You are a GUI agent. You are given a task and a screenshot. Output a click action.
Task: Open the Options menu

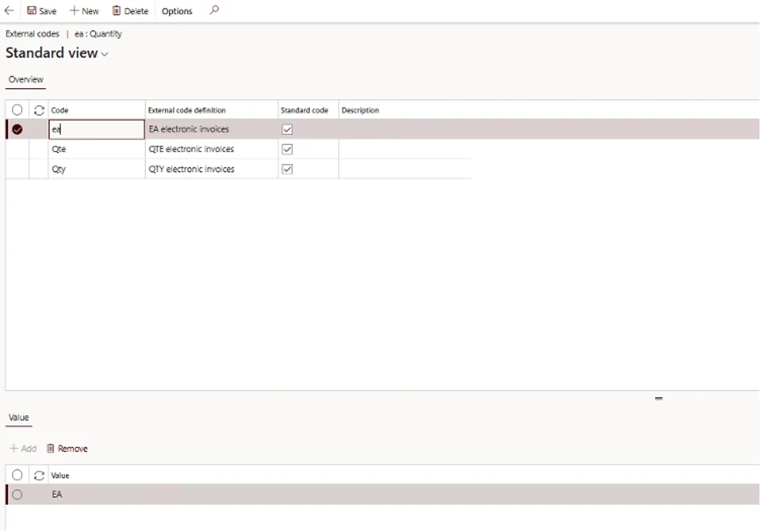[x=177, y=11]
